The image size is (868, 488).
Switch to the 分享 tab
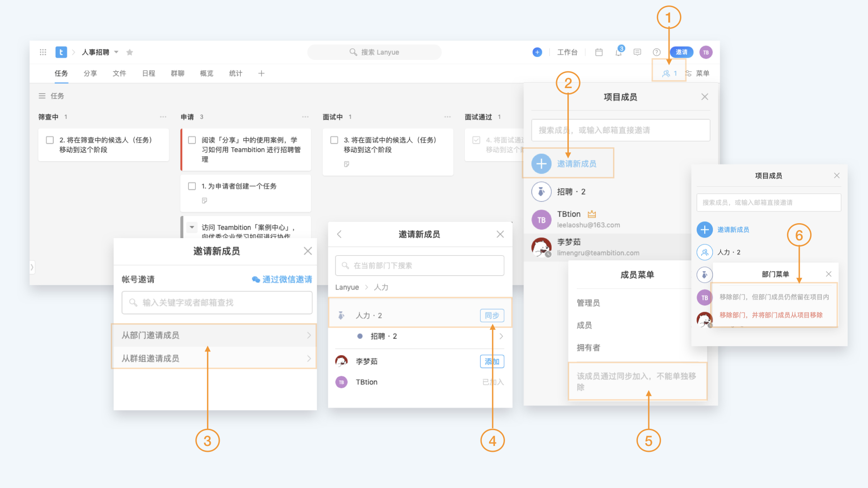[90, 74]
